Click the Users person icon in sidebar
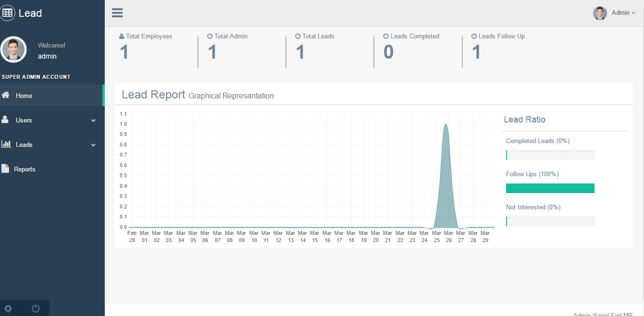The image size is (644, 316). [x=5, y=120]
